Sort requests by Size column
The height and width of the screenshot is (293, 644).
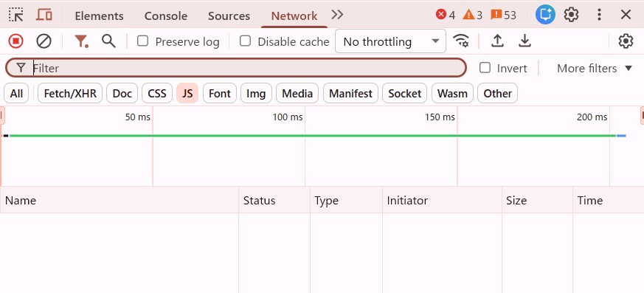point(537,200)
